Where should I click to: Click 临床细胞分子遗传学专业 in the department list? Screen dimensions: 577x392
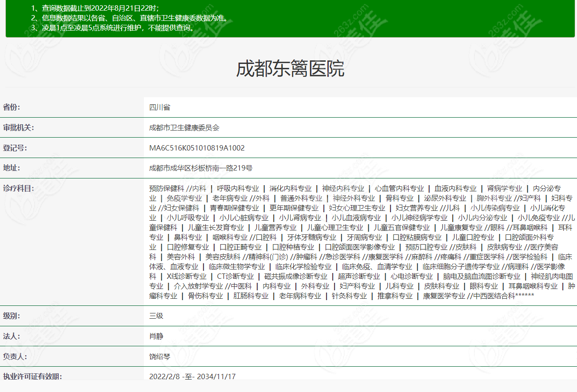(x=461, y=266)
